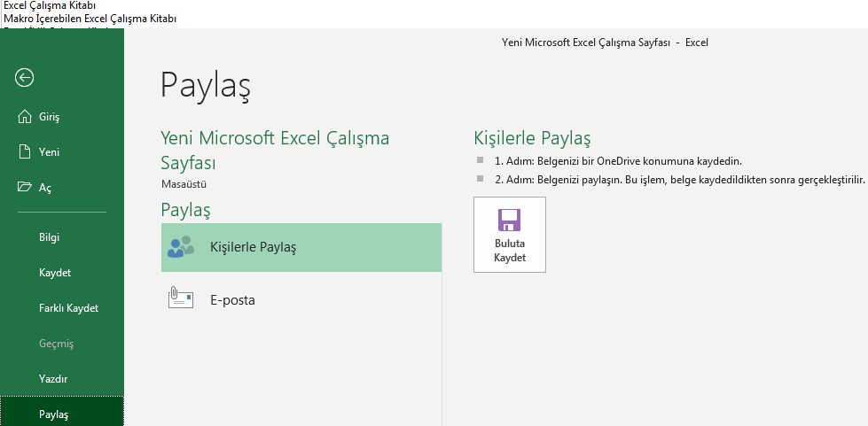Click the Giriş home icon
Screen dimensions: 868x426
point(24,117)
